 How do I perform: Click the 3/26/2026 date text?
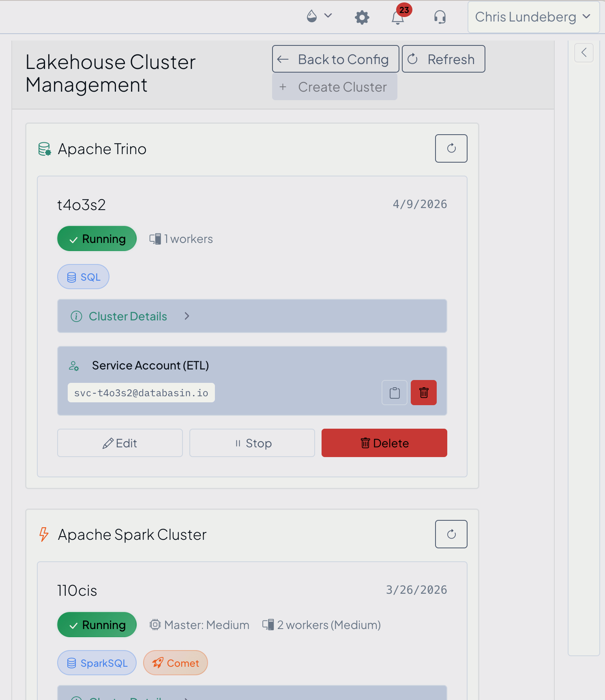tap(416, 590)
